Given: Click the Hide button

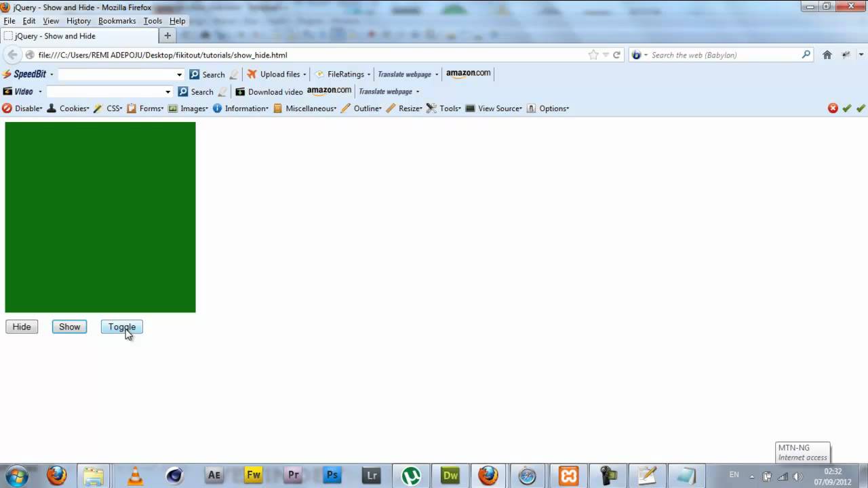Looking at the screenshot, I should pyautogui.click(x=22, y=327).
